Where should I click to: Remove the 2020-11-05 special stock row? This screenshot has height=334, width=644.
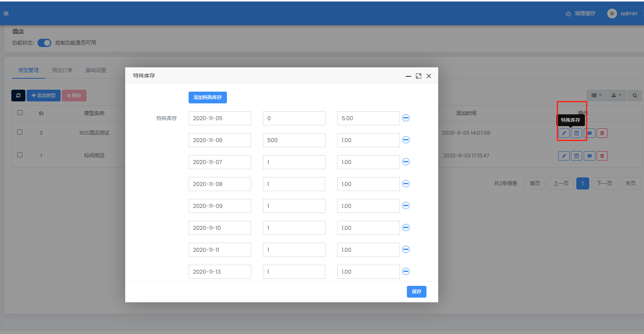406,118
